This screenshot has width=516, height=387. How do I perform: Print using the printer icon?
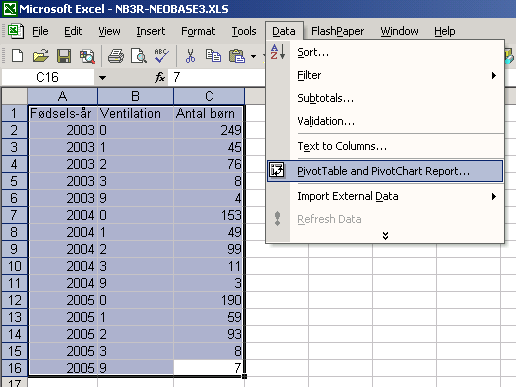pyautogui.click(x=116, y=56)
